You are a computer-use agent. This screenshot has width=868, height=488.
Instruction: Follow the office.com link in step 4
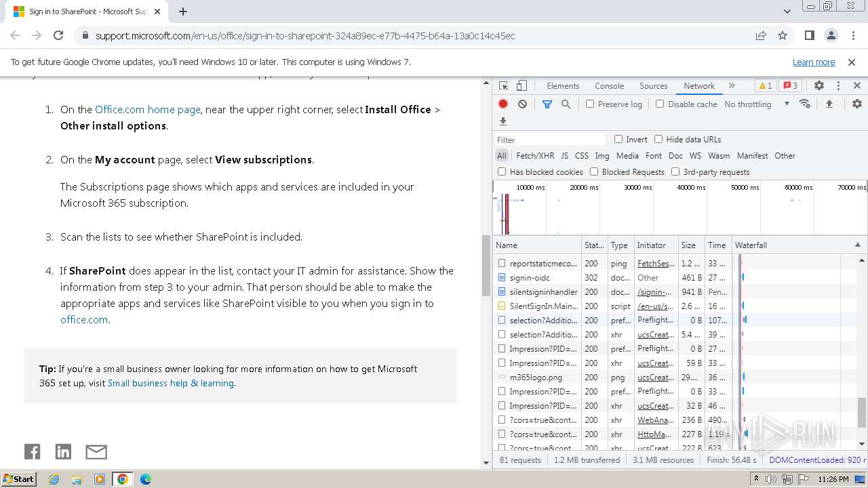(84, 319)
